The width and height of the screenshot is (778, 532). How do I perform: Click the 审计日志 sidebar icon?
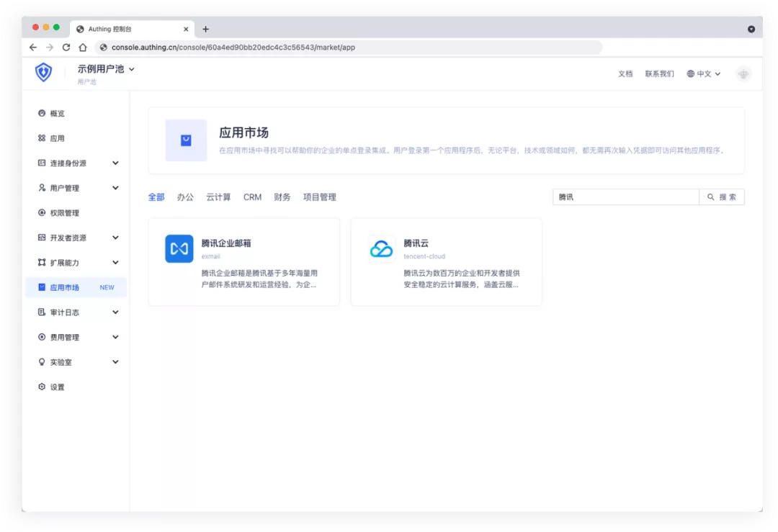(42, 312)
